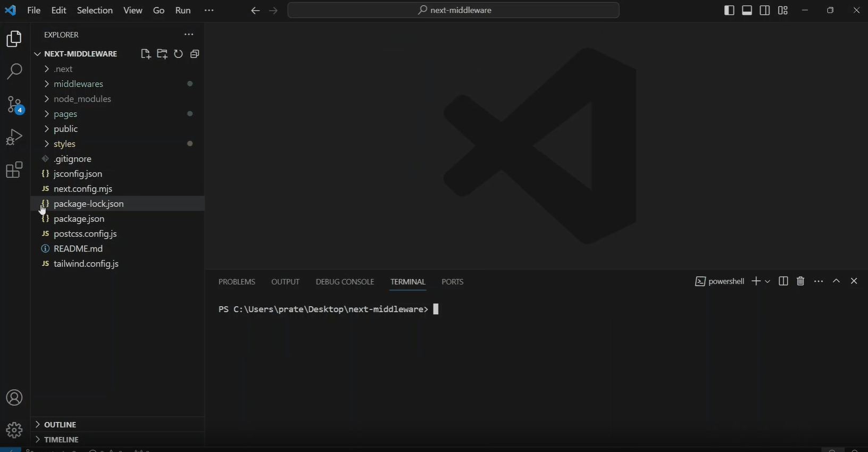Click the next-middleware command center search
Screen dimensions: 868x452
454,11
